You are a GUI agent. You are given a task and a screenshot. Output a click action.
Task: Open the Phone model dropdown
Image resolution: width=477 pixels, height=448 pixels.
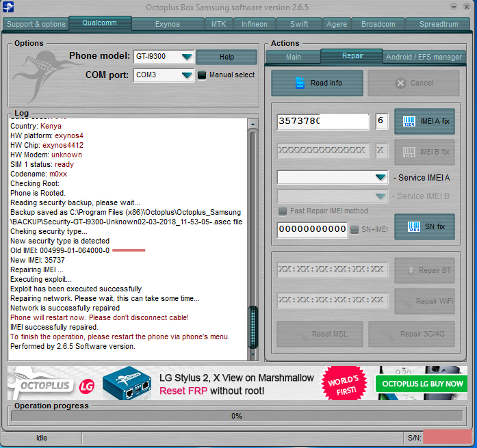tap(186, 57)
